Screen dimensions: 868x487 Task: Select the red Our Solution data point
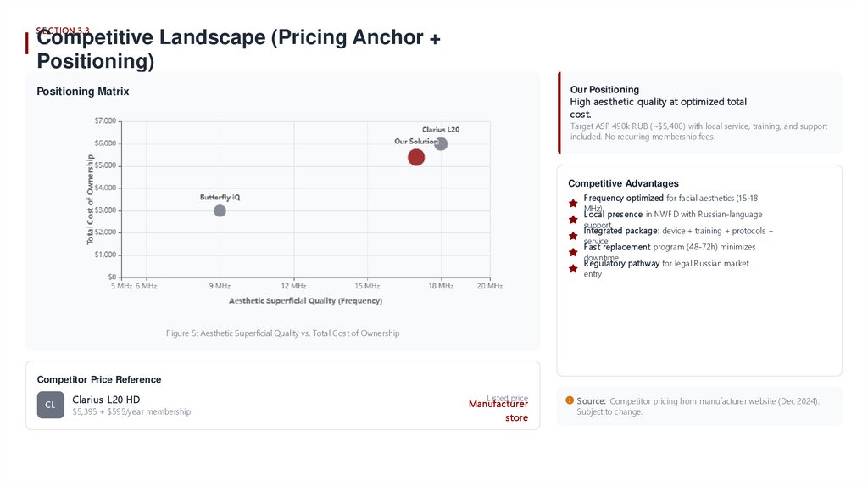tap(416, 157)
